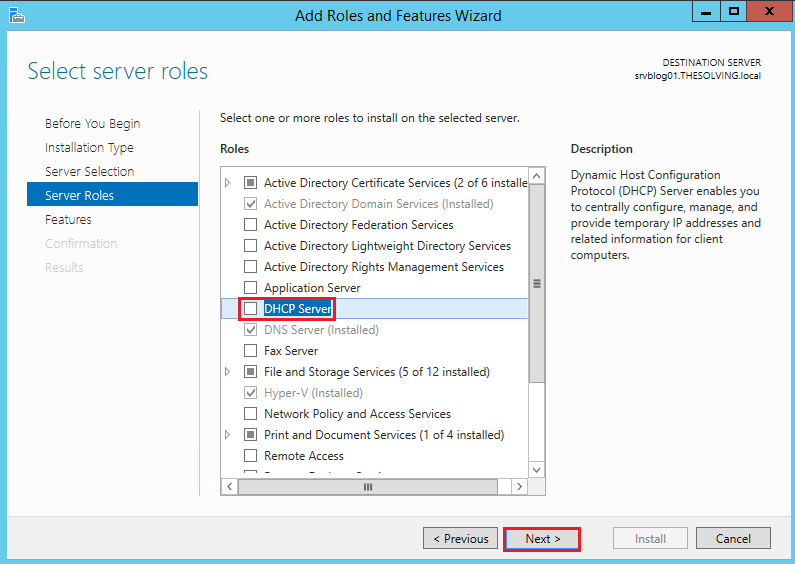Image resolution: width=795 pixels, height=564 pixels.
Task: Select the Application Server role label
Action: (312, 288)
